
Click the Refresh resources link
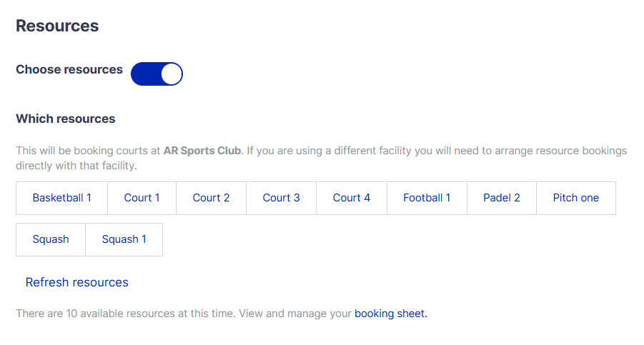coord(77,282)
